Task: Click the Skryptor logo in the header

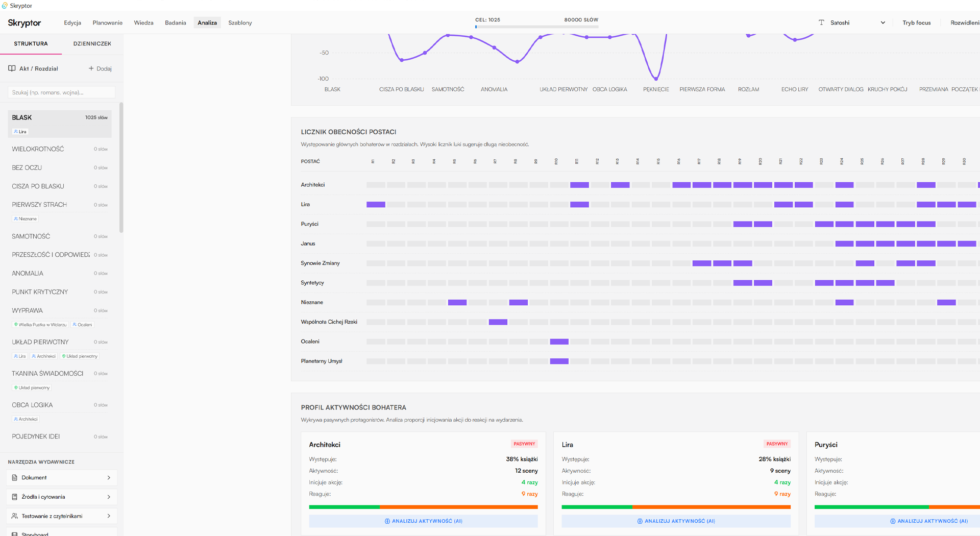Action: [24, 23]
